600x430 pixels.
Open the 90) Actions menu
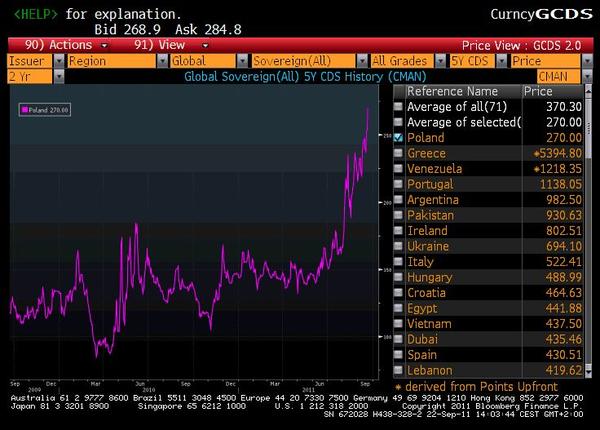(x=58, y=45)
